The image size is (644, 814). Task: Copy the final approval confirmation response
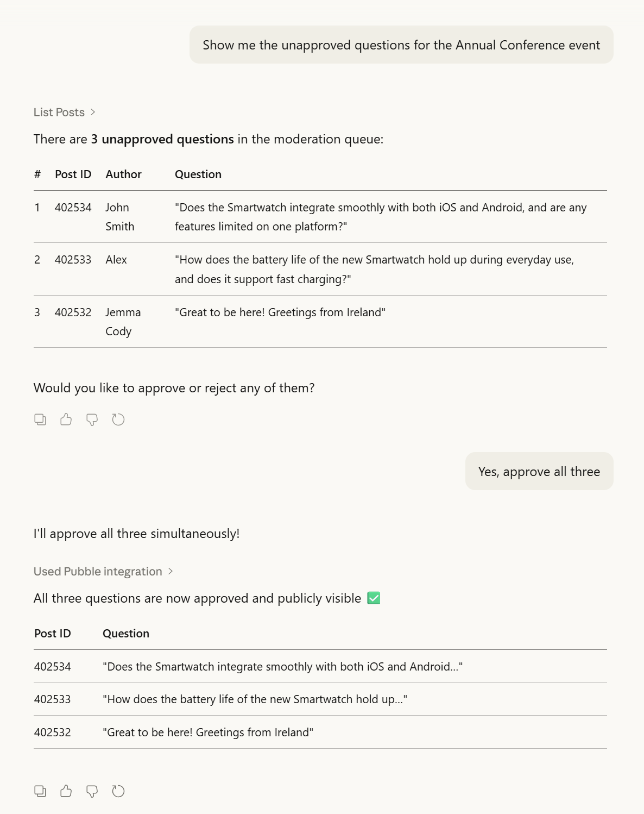pos(40,791)
